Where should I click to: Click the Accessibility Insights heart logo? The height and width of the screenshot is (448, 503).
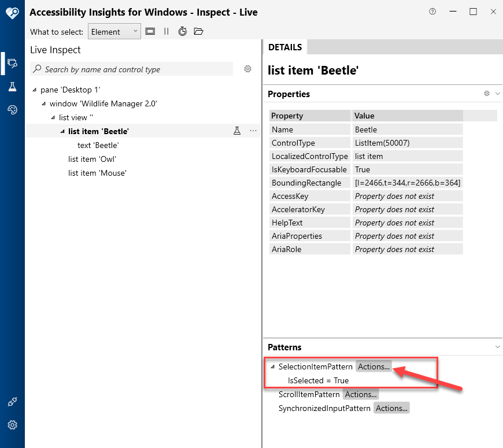[x=12, y=13]
